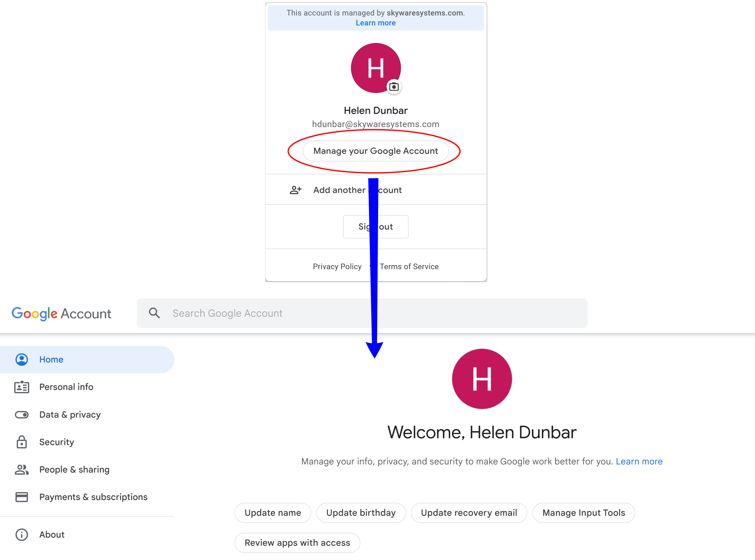Click Learn more in managed account banner

tap(376, 23)
